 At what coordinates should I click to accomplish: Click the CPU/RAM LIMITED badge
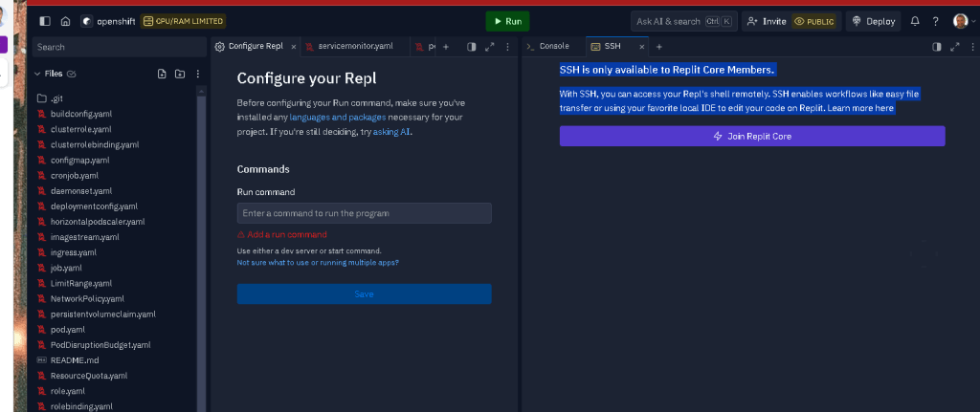(x=183, y=21)
